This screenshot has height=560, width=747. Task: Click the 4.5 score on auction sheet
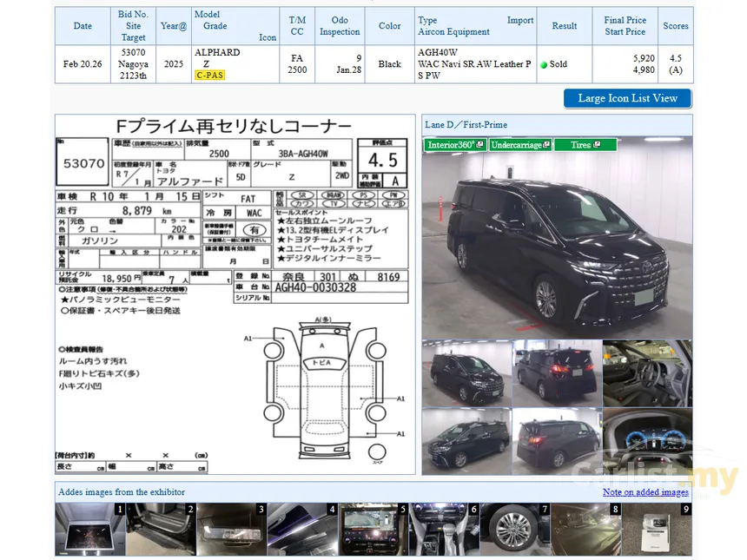point(382,161)
